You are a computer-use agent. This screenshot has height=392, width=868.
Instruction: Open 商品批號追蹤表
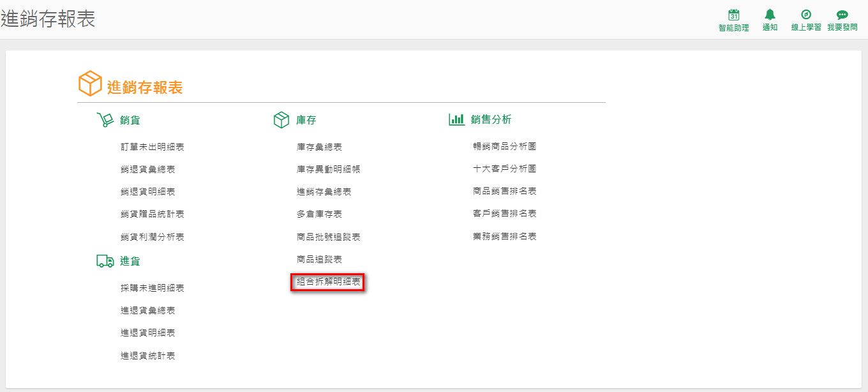pos(328,237)
